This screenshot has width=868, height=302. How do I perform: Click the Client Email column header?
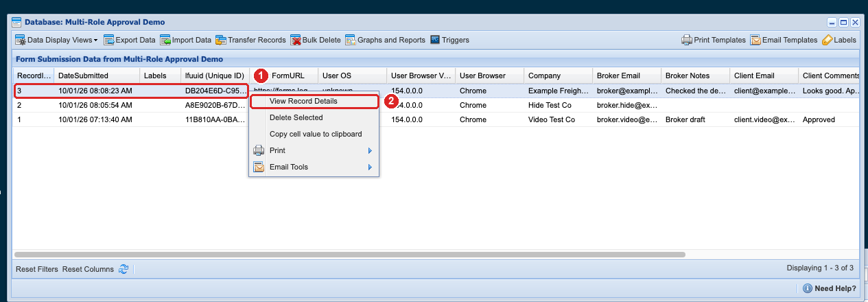(764, 75)
